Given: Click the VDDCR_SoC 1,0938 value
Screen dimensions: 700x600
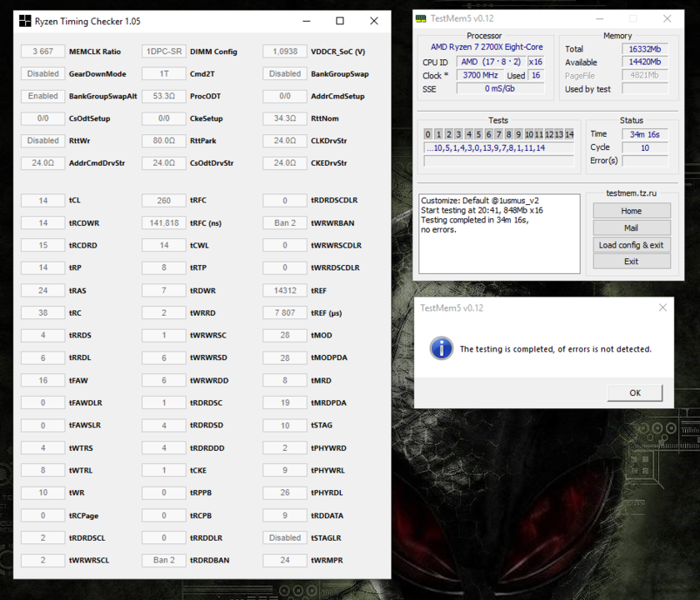Looking at the screenshot, I should point(285,52).
